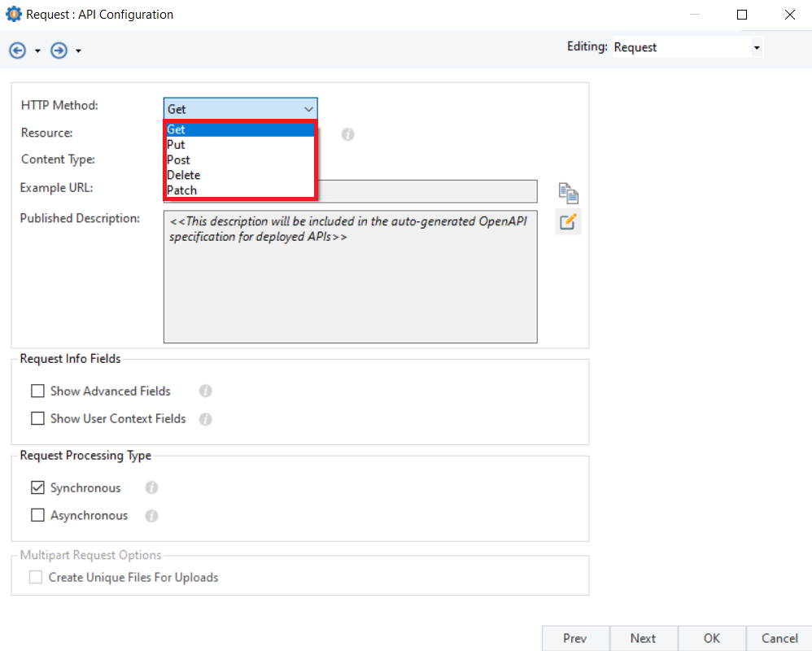
Task: Open the Editing Request dropdown
Action: click(x=757, y=48)
